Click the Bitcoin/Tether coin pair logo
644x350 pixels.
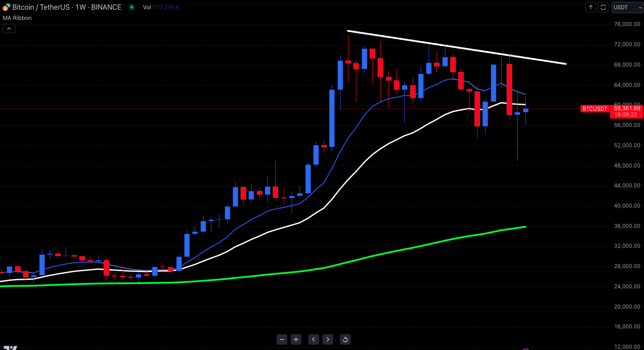[x=6, y=7]
